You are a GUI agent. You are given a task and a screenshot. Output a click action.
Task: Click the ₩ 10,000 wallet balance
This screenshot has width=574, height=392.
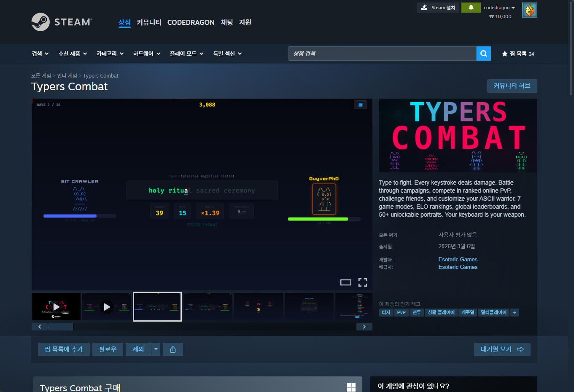500,16
